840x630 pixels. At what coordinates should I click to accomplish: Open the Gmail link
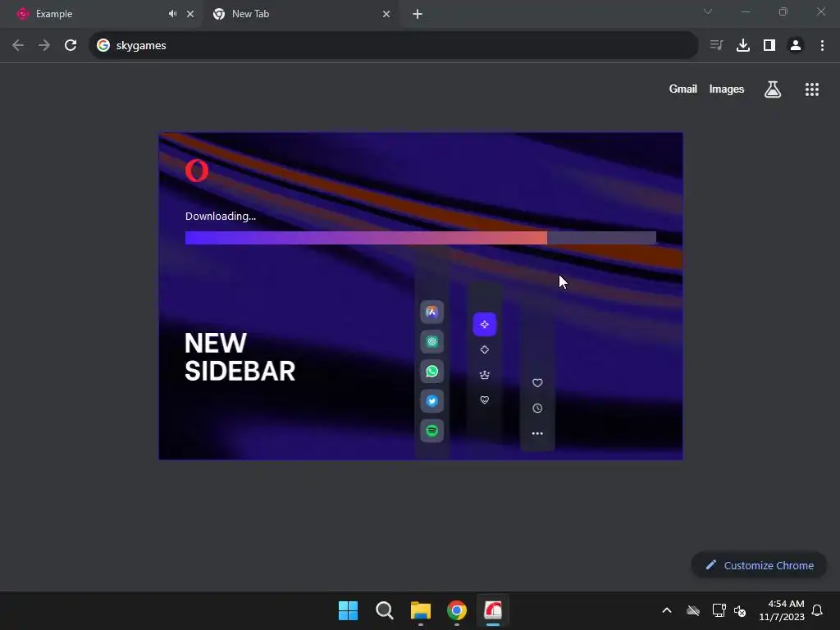[x=683, y=89]
